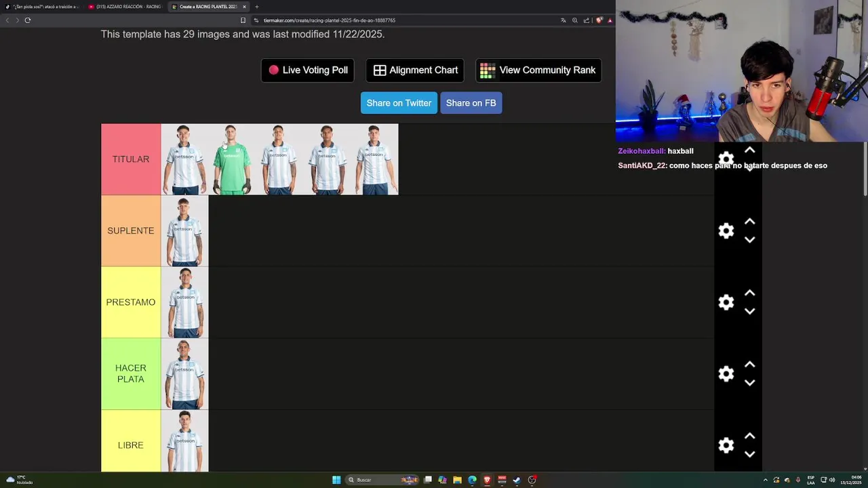868x488 pixels.
Task: Click the HACER PLATA tier label
Action: (x=131, y=373)
